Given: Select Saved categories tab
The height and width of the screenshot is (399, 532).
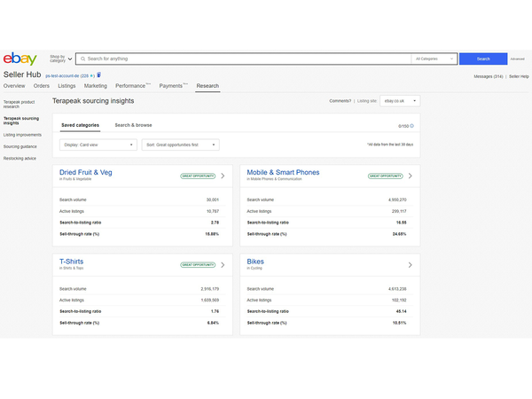Looking at the screenshot, I should (81, 125).
